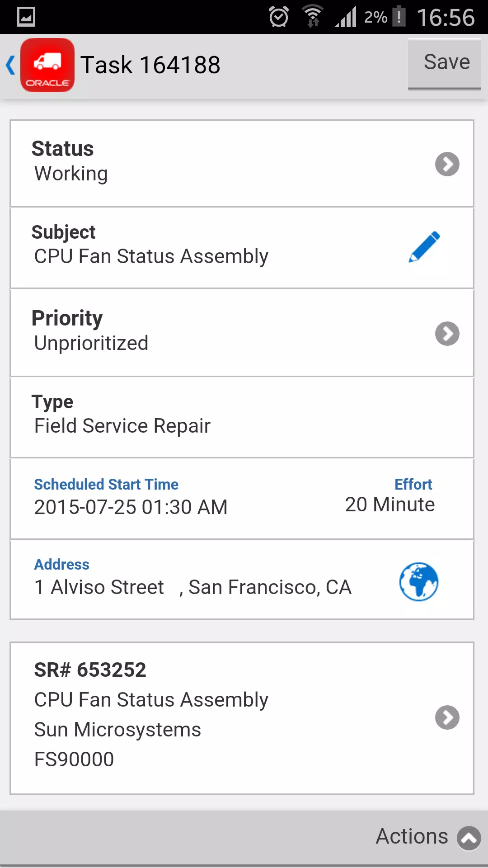Image resolution: width=488 pixels, height=868 pixels.
Task: Tap the signal strength icon
Action: [346, 17]
